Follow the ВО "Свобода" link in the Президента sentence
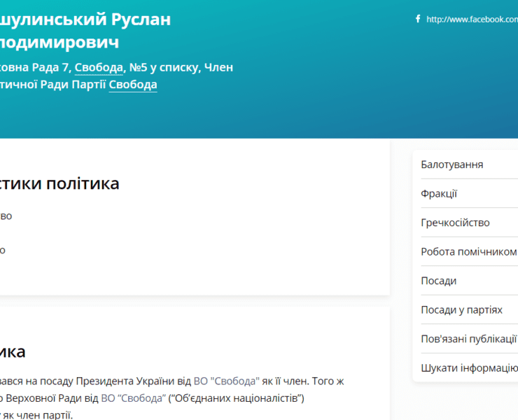 click(227, 381)
